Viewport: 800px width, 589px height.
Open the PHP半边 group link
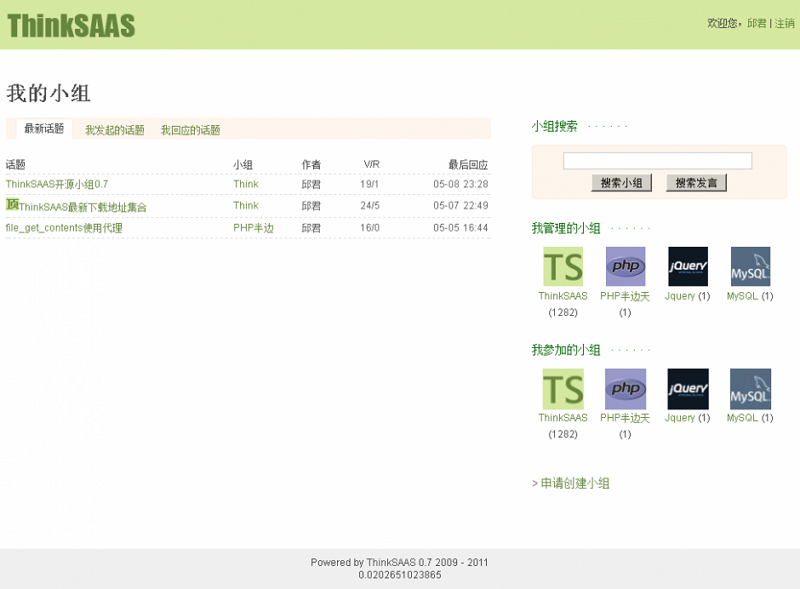pos(254,228)
